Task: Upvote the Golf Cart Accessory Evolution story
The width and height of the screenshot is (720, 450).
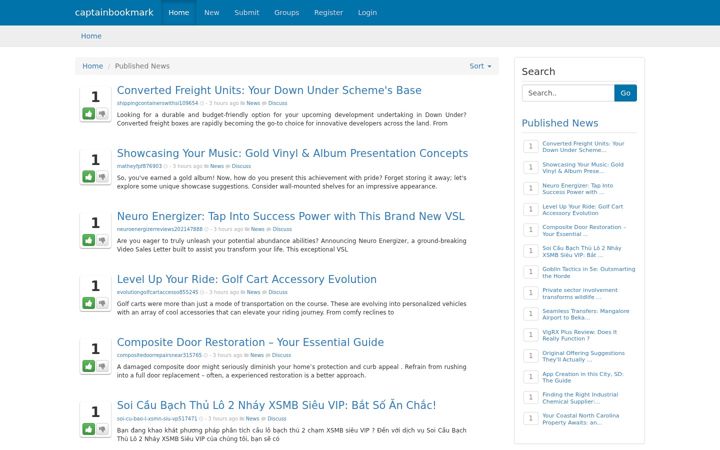Action: 89,303
